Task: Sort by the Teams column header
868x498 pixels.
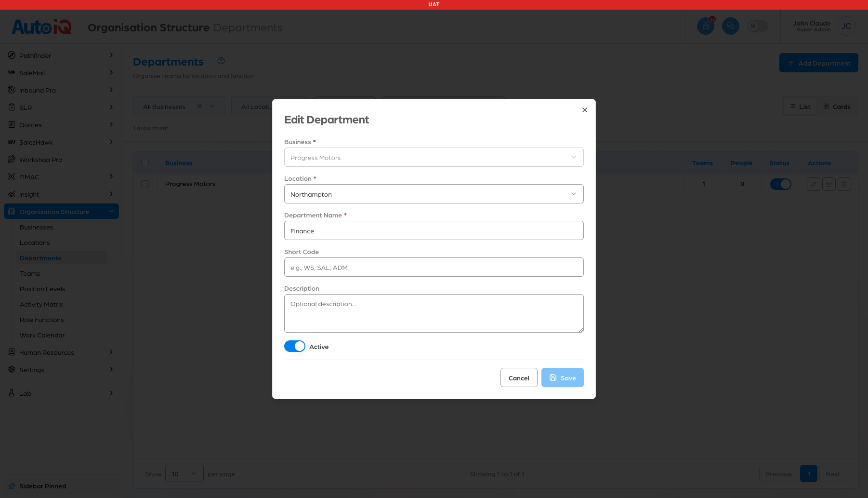Action: [702, 163]
